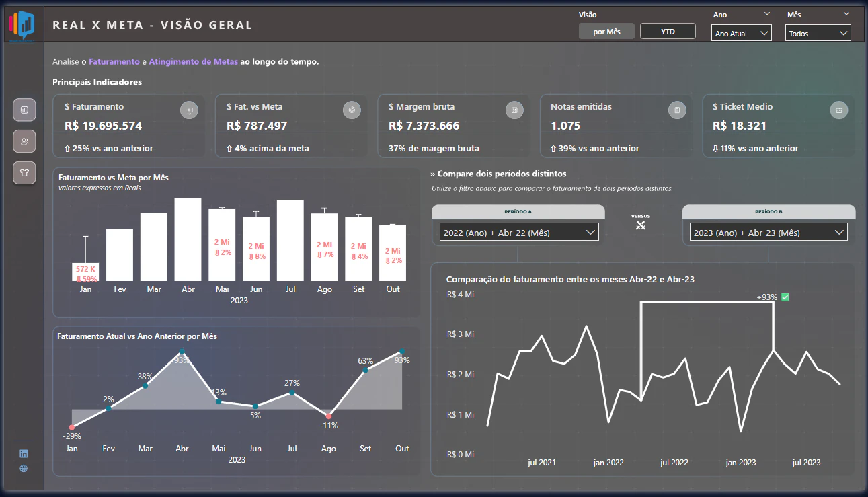868x497 pixels.
Task: Switch the view to por Mês
Action: (606, 32)
